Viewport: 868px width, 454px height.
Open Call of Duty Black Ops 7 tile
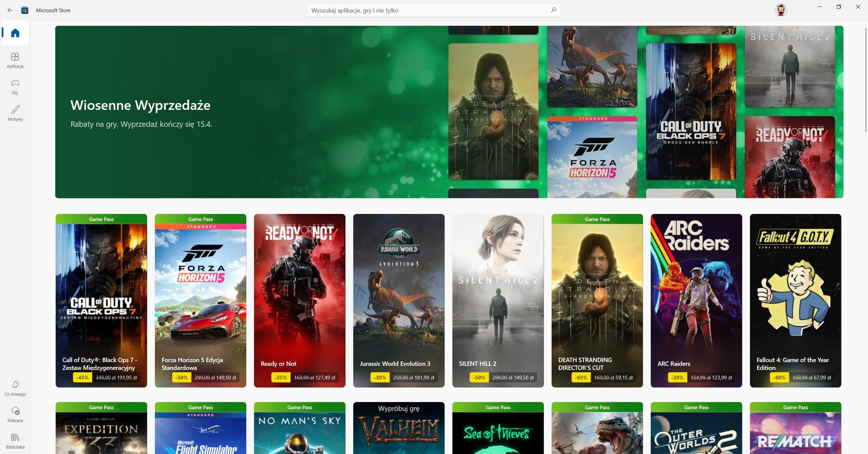101,300
